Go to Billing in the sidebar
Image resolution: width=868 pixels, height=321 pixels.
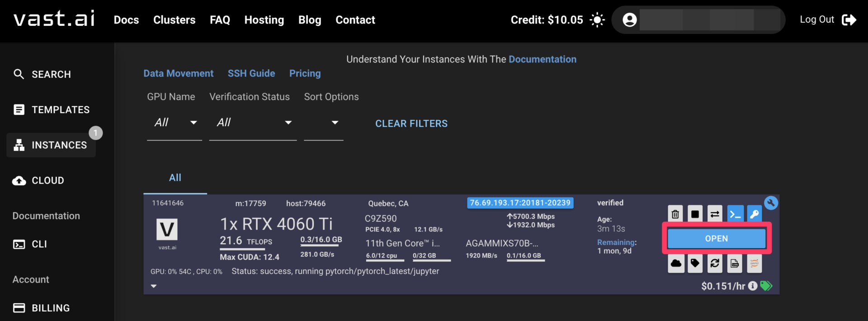(x=51, y=308)
